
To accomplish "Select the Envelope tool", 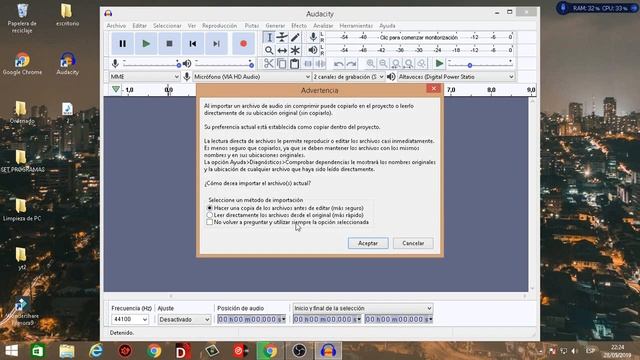I will tap(282, 38).
